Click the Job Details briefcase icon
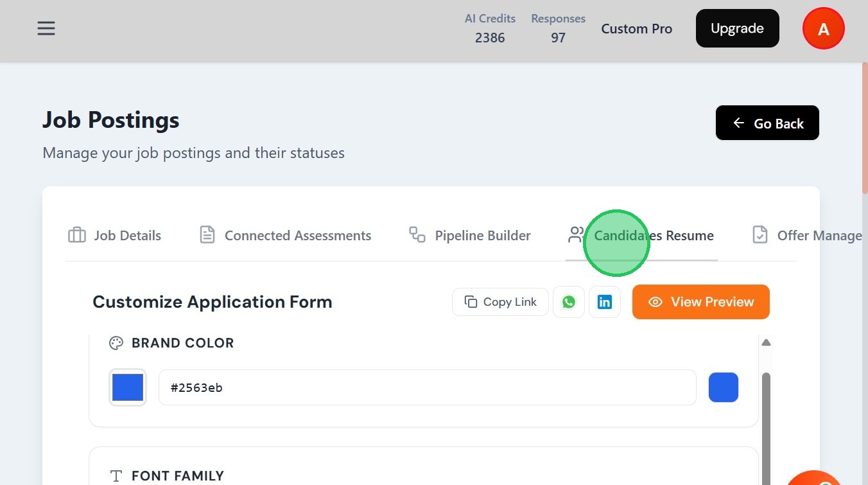This screenshot has height=485, width=868. pyautogui.click(x=77, y=235)
